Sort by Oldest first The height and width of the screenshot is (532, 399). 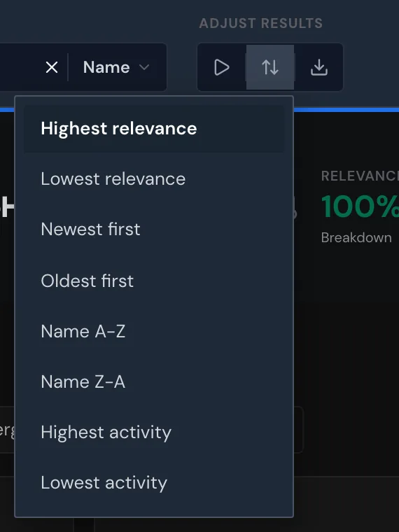point(154,281)
